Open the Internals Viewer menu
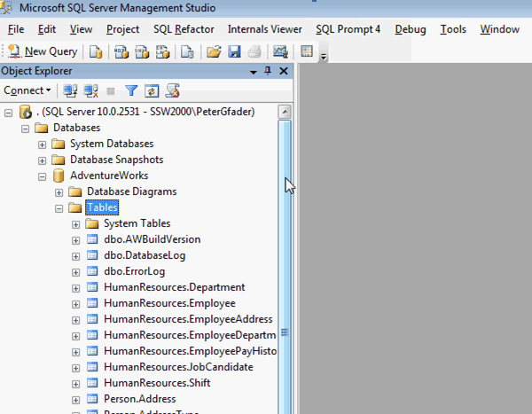The image size is (532, 414). [x=265, y=29]
